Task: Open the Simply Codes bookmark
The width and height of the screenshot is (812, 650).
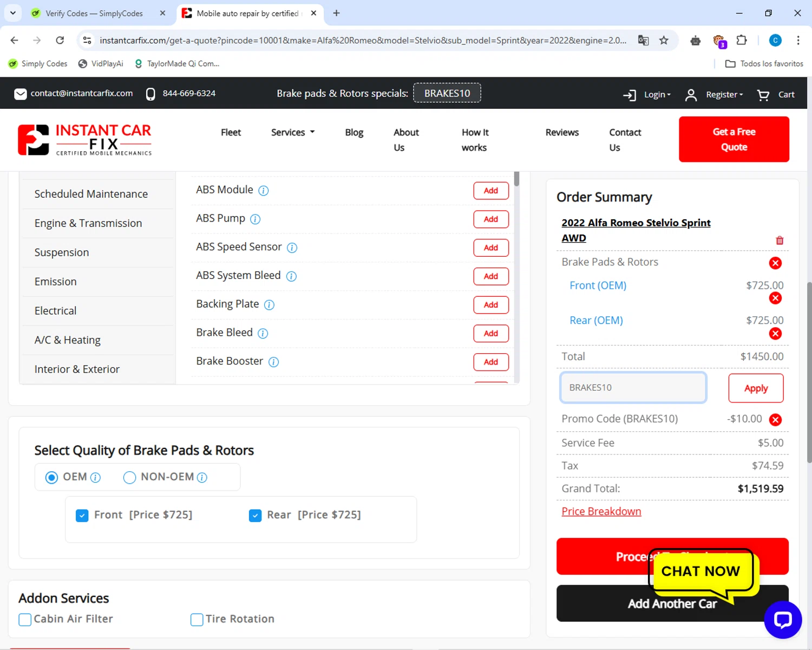Action: click(x=38, y=64)
